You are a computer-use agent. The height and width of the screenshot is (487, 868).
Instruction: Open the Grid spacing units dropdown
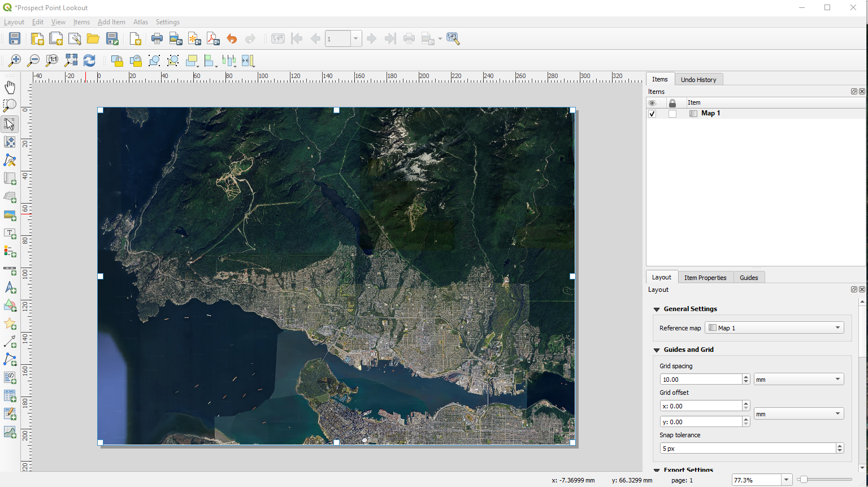798,380
